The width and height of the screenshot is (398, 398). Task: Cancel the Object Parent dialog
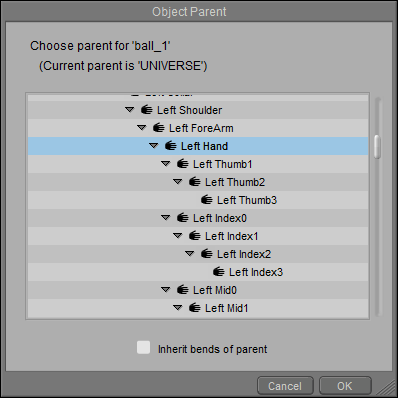pos(285,386)
